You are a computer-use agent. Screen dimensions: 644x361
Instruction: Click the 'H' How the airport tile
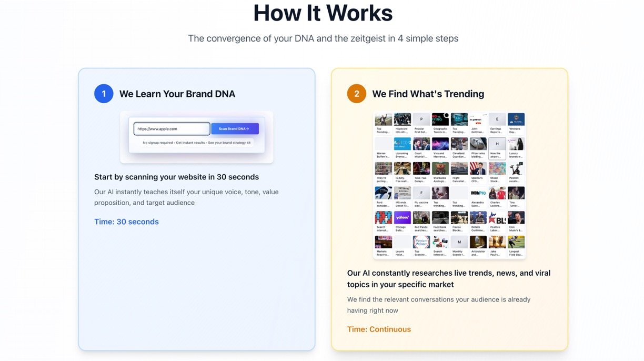[x=497, y=144]
